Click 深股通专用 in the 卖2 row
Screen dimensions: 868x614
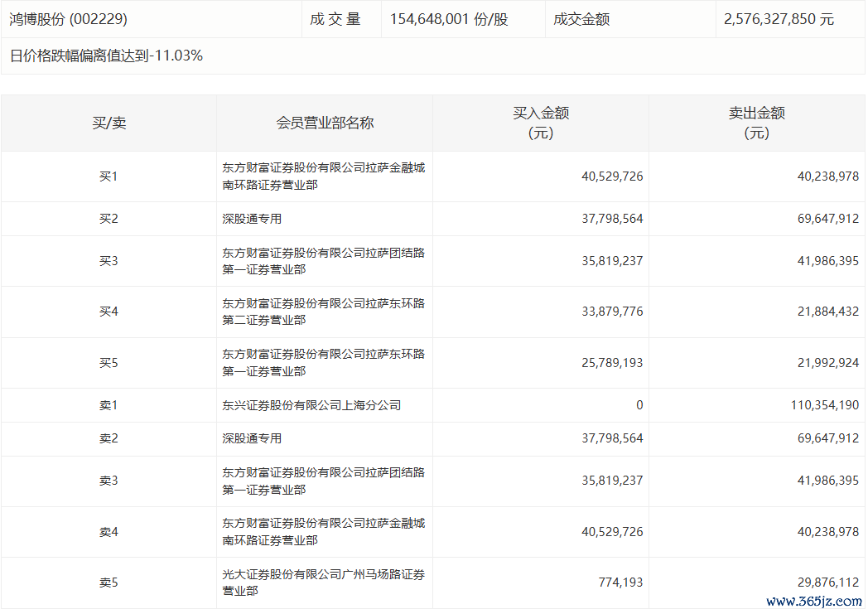point(252,438)
